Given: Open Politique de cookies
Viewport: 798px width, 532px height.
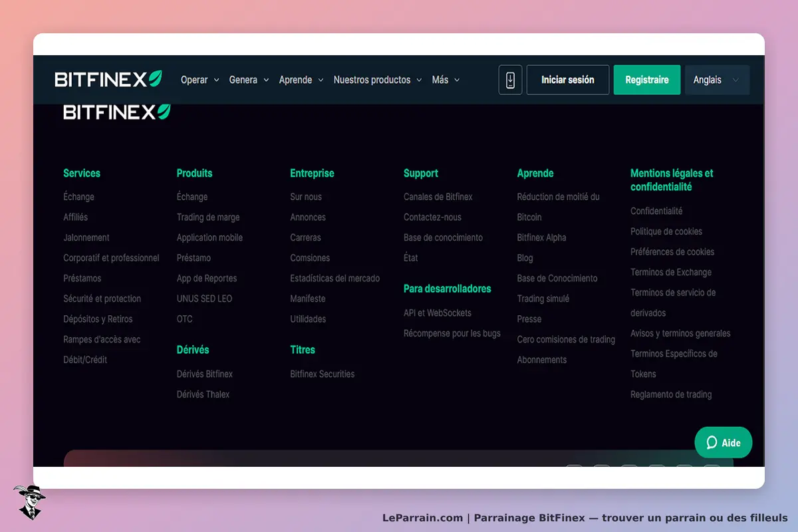Looking at the screenshot, I should pyautogui.click(x=666, y=231).
